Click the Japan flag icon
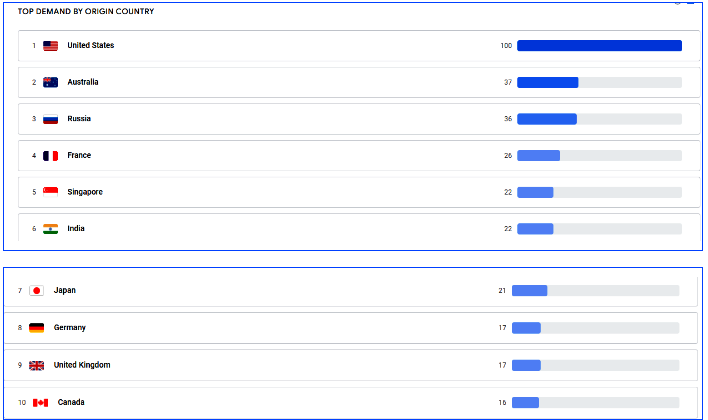The width and height of the screenshot is (708, 420). click(36, 291)
